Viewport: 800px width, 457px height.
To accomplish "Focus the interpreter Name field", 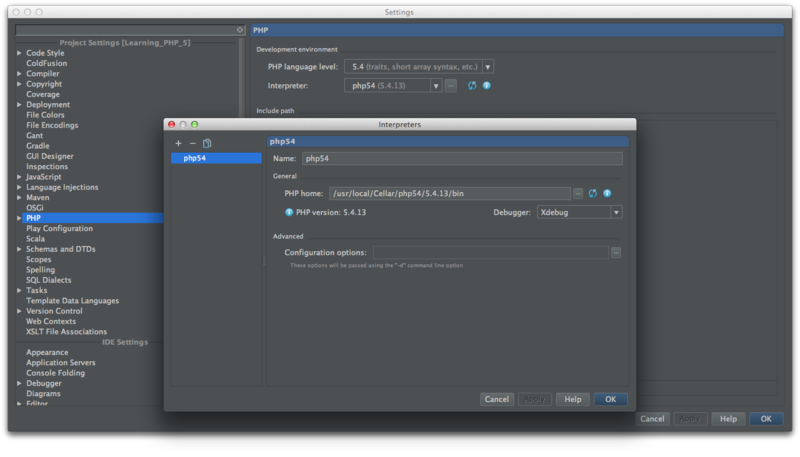I will (462, 159).
